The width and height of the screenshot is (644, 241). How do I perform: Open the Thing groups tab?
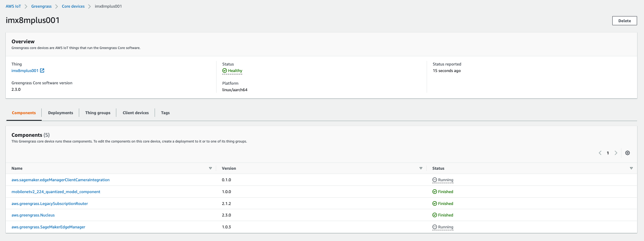tap(98, 113)
